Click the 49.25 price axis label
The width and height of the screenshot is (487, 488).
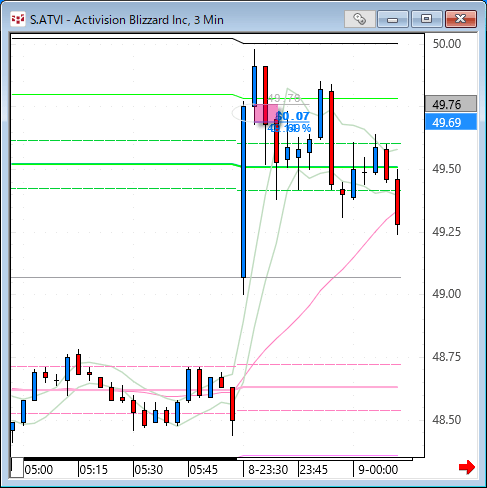(x=447, y=231)
